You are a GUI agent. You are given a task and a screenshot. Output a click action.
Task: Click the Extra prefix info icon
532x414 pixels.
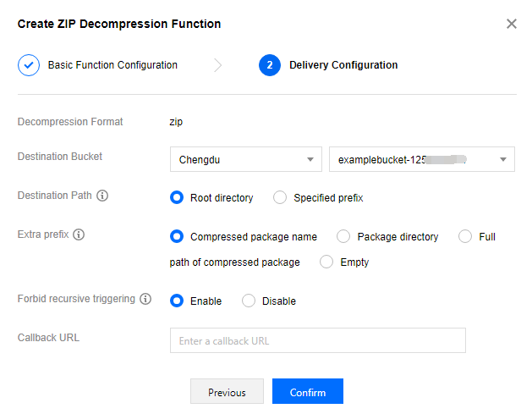point(79,235)
